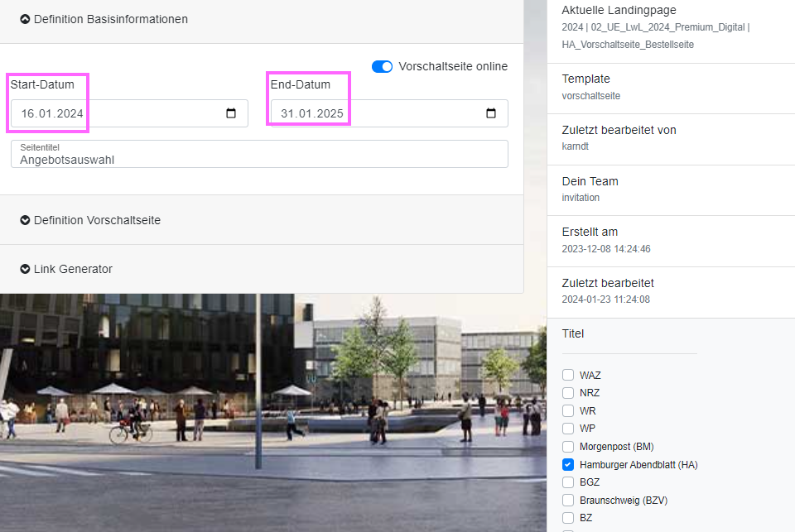Image resolution: width=795 pixels, height=532 pixels.
Task: Check the BGZ title checkbox
Action: pyautogui.click(x=568, y=482)
